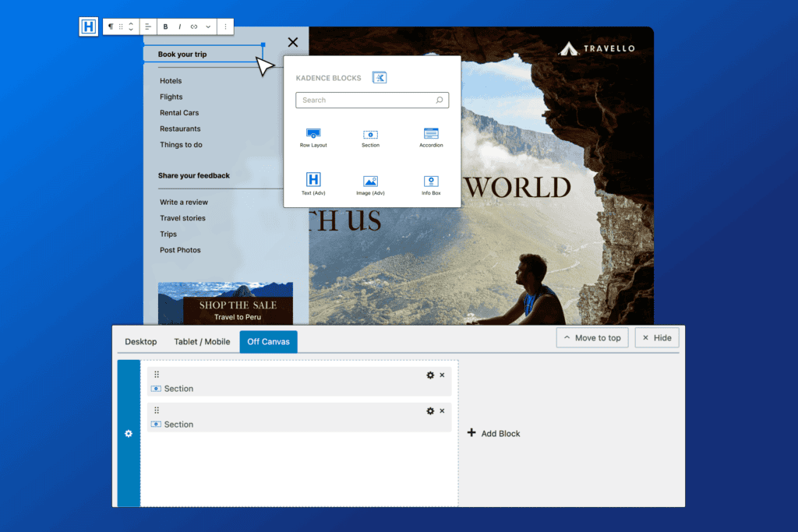The width and height of the screenshot is (798, 532).
Task: Expand more formatting options chevron
Action: [208, 26]
